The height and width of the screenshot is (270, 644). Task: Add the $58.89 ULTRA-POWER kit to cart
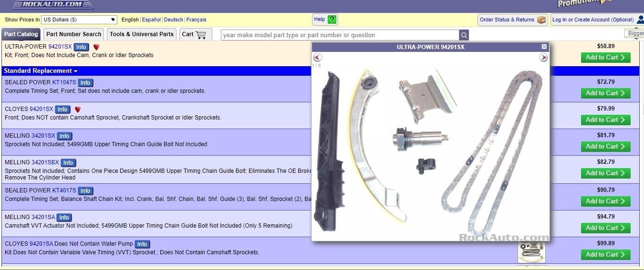(x=606, y=58)
